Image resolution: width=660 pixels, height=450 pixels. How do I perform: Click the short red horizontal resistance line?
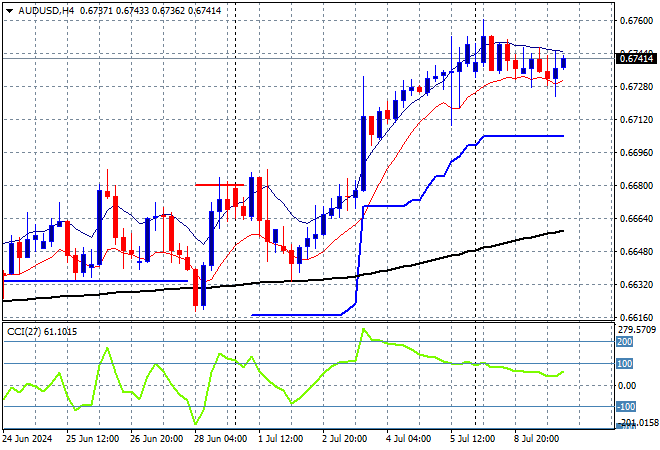click(220, 184)
